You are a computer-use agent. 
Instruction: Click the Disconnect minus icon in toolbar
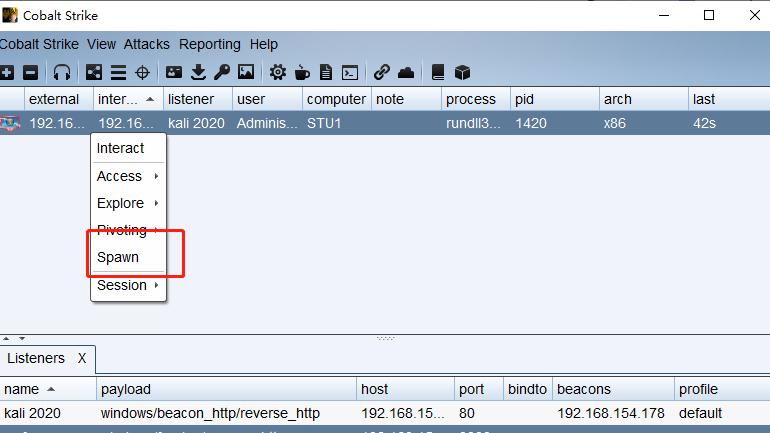(x=30, y=73)
